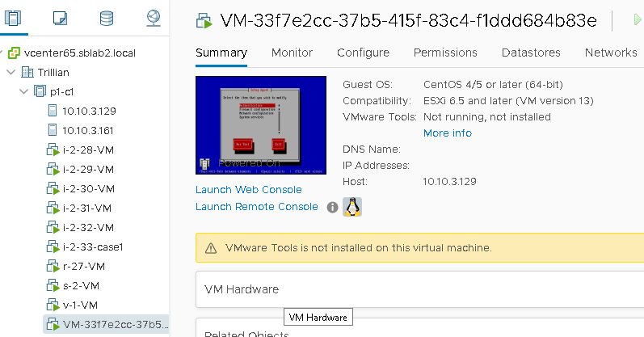The height and width of the screenshot is (337, 644).
Task: Click the Host value 10.10.3.129 in summary
Action: 450,182
